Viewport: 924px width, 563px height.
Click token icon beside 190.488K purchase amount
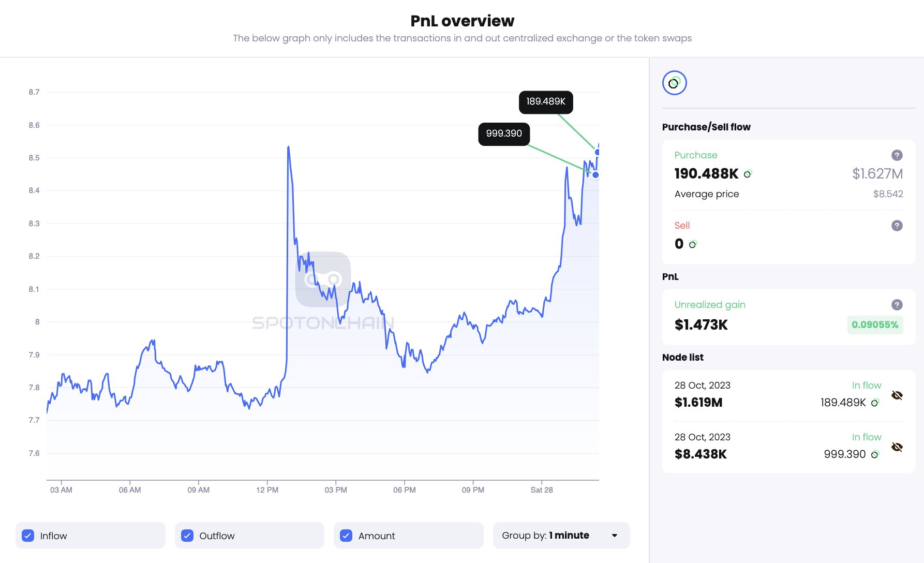748,174
